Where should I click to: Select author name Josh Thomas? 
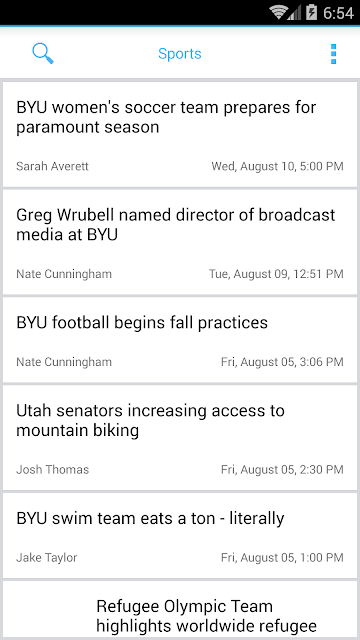(x=53, y=469)
